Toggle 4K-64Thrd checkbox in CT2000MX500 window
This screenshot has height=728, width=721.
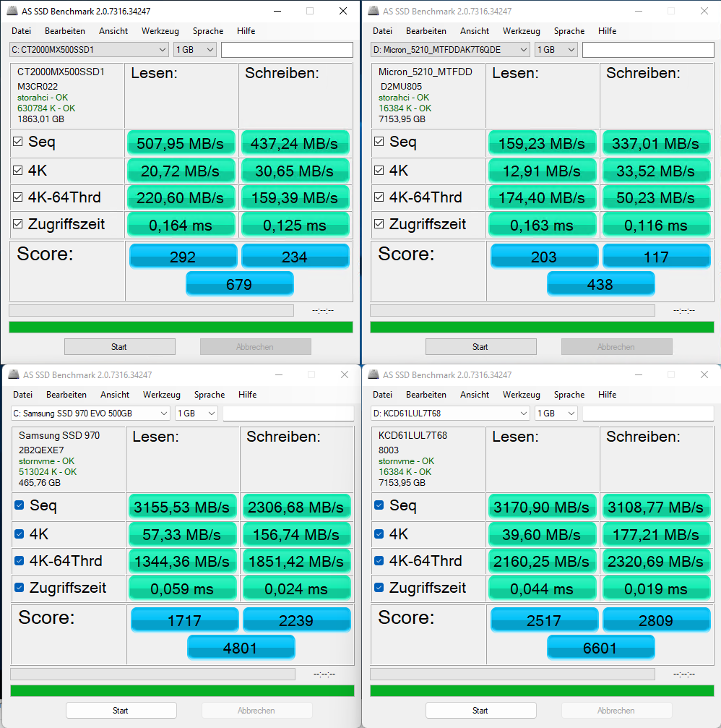point(17,197)
